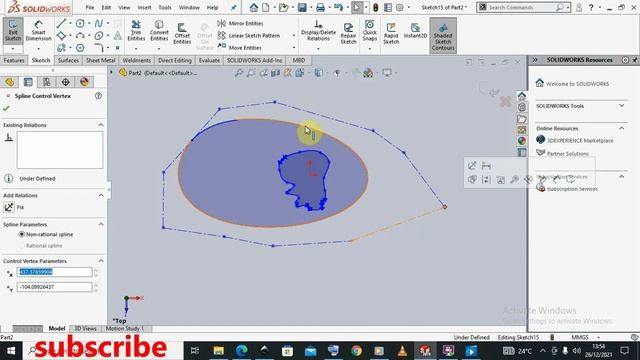The width and height of the screenshot is (640, 360).
Task: Switch to the Direct Editing tab
Action: pyautogui.click(x=175, y=60)
